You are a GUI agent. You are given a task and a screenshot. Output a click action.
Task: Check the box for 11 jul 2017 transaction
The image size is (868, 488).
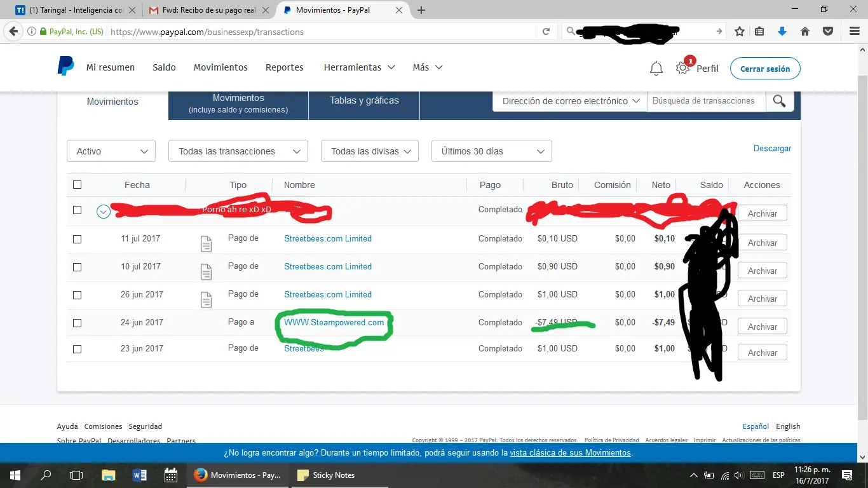78,240
